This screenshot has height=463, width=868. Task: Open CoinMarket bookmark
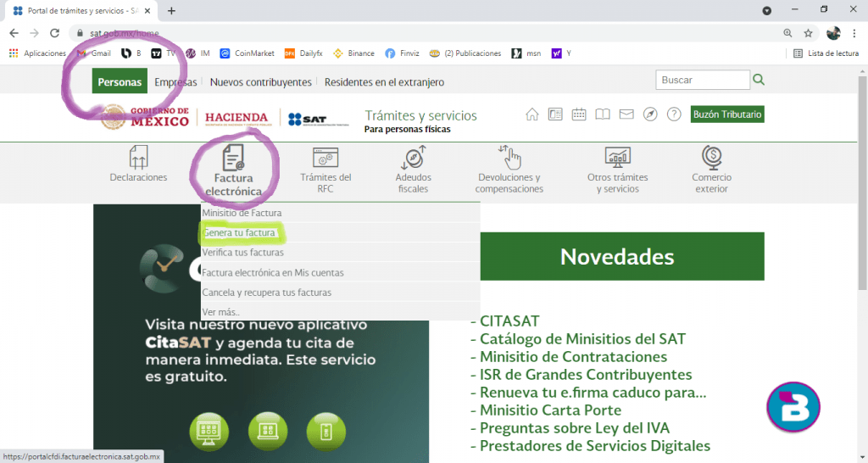[x=247, y=53]
